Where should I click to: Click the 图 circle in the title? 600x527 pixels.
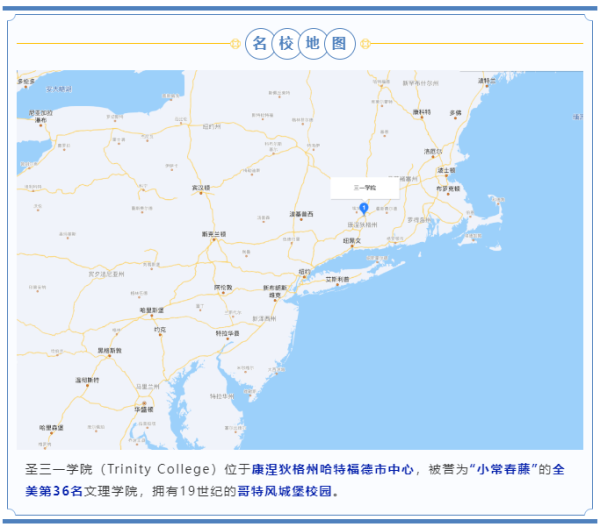342,43
